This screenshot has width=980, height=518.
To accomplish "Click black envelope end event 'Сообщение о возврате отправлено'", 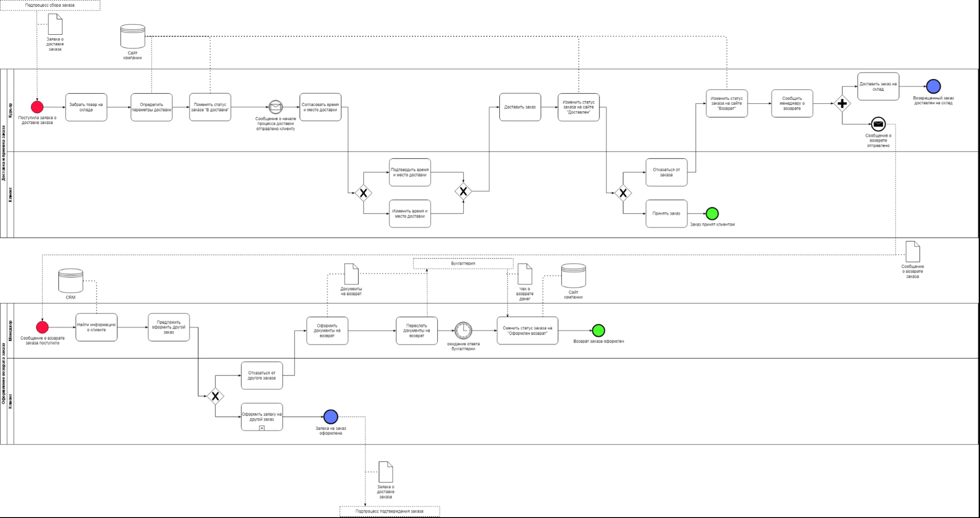I will coord(878,124).
